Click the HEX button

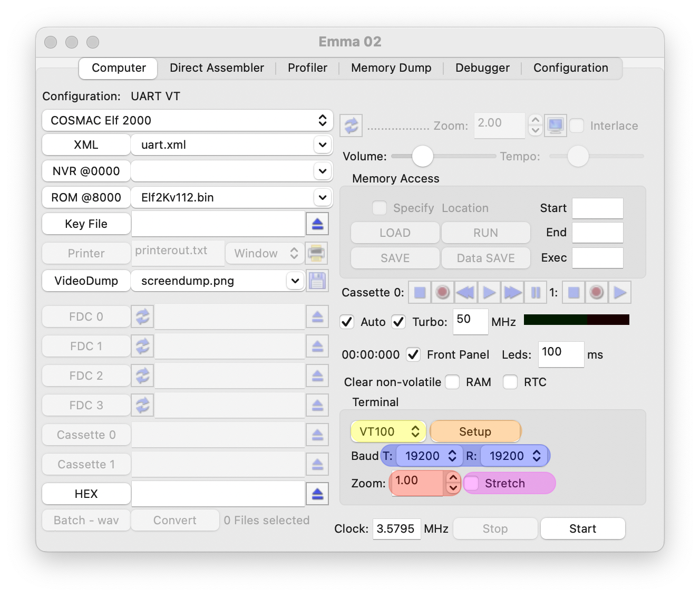point(86,494)
